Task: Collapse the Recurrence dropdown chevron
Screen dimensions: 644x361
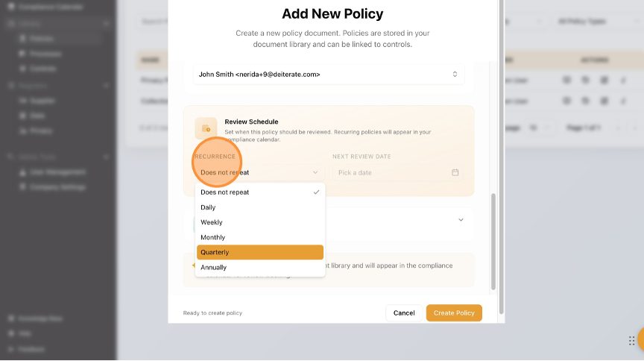Action: [x=315, y=172]
